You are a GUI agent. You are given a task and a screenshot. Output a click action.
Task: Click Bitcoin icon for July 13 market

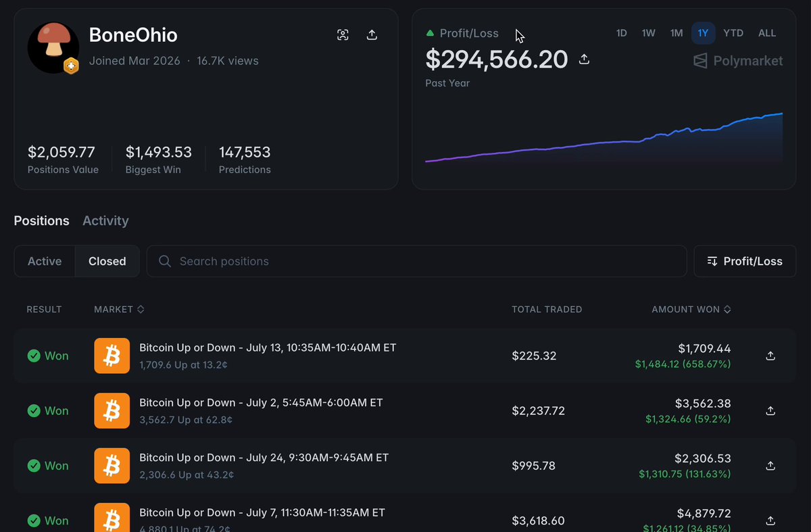pyautogui.click(x=112, y=356)
